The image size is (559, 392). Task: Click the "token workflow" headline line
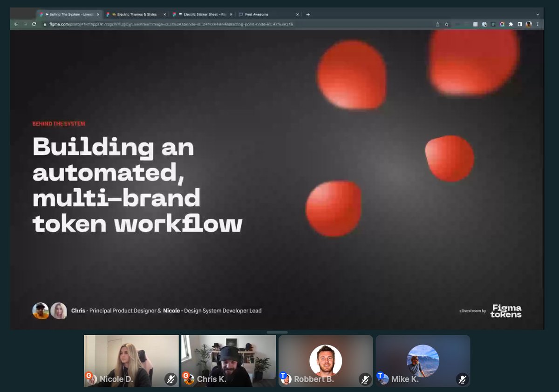pyautogui.click(x=137, y=224)
